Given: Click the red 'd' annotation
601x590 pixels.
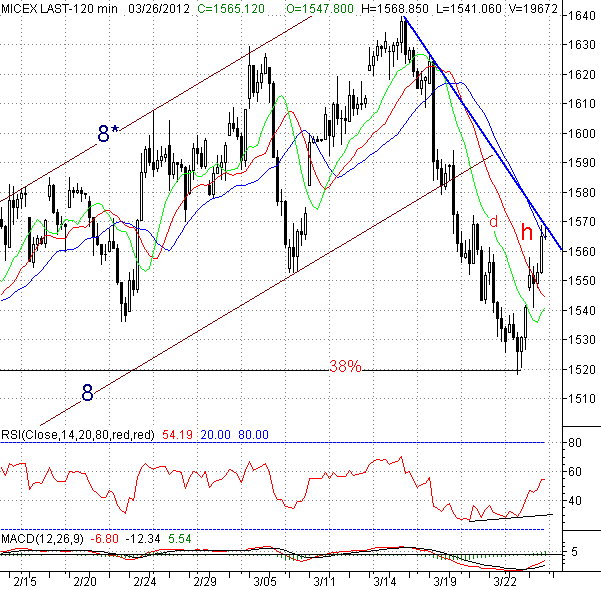Looking at the screenshot, I should [x=493, y=221].
